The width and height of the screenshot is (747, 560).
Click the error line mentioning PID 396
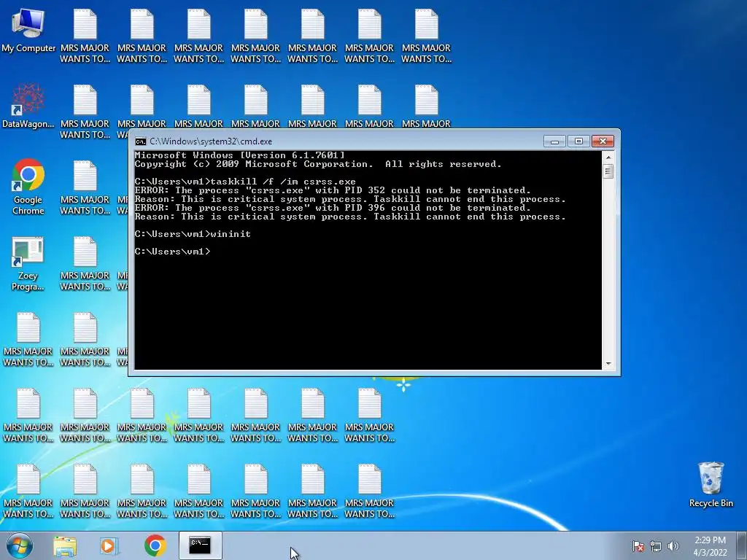[333, 208]
